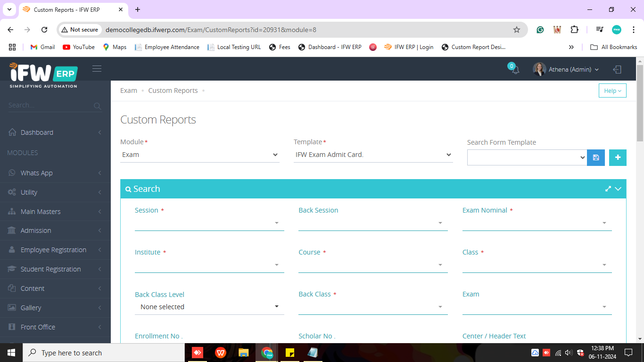Expand Student Registration sidebar menu
This screenshot has height=362, width=644.
[x=55, y=269]
